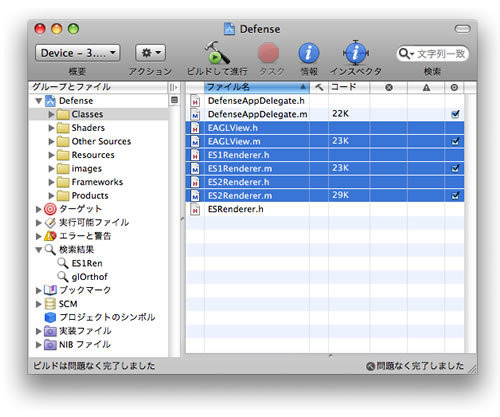The image size is (500, 417).
Task: Expand the Products folder triangle
Action: 51,196
